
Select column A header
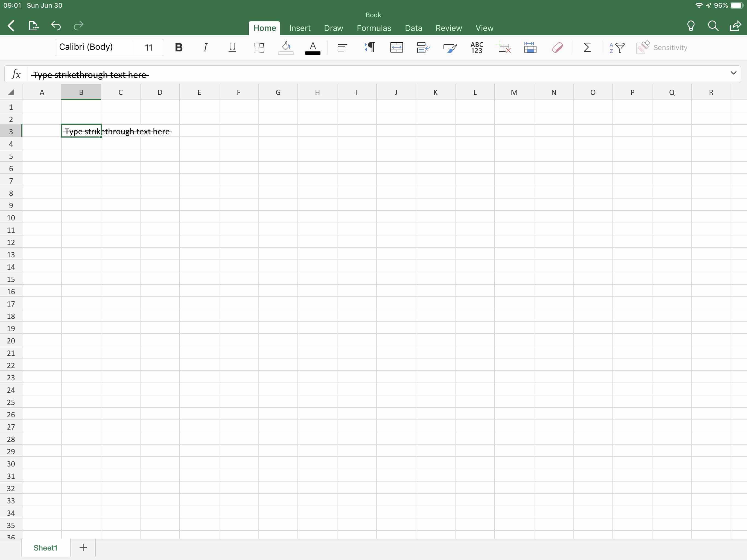[42, 92]
